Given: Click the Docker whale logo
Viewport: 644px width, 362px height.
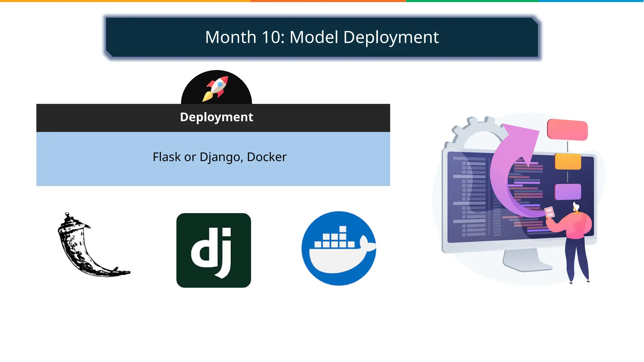Looking at the screenshot, I should coord(339,249).
